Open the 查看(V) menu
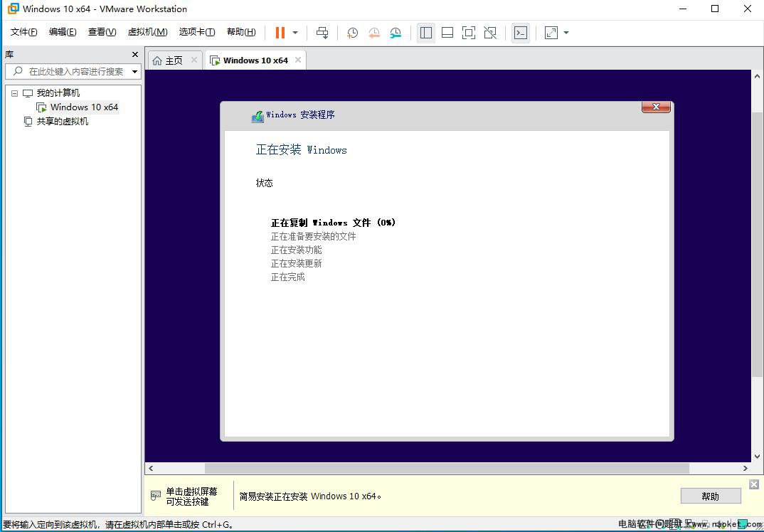 pos(102,32)
